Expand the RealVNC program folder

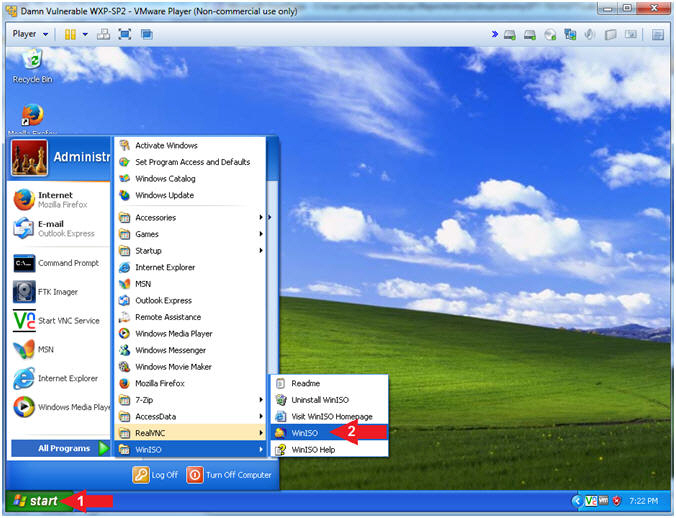[190, 433]
